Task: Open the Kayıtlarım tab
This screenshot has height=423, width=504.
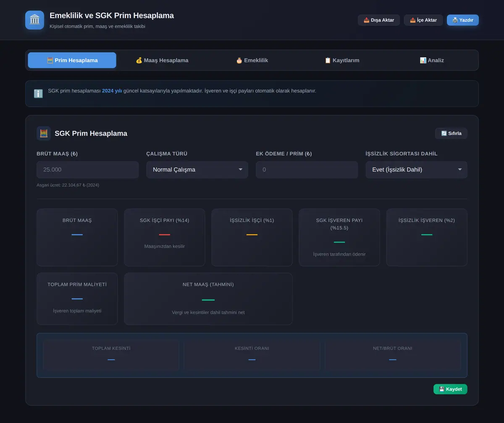Action: pos(342,60)
